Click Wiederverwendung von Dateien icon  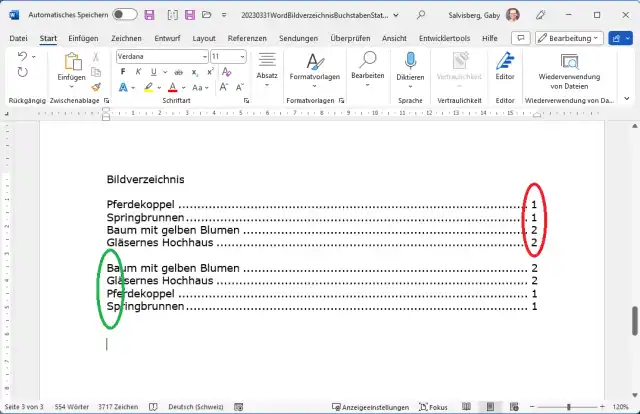[570, 61]
